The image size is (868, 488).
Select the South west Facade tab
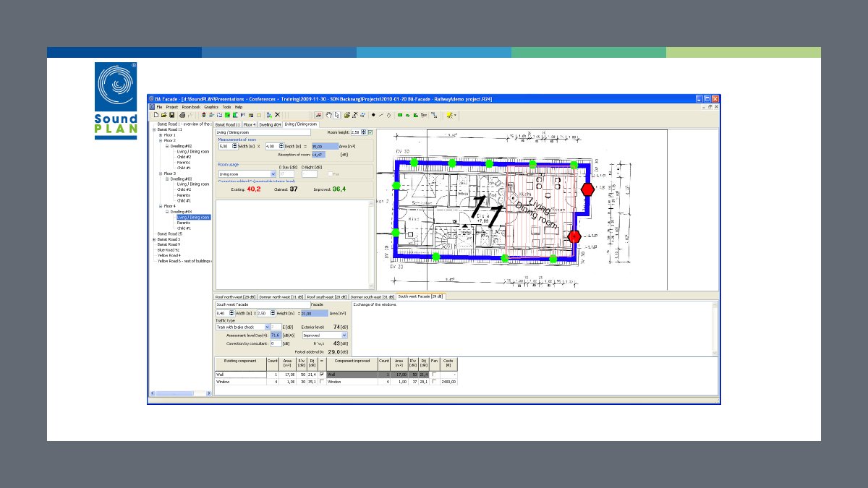tap(421, 296)
